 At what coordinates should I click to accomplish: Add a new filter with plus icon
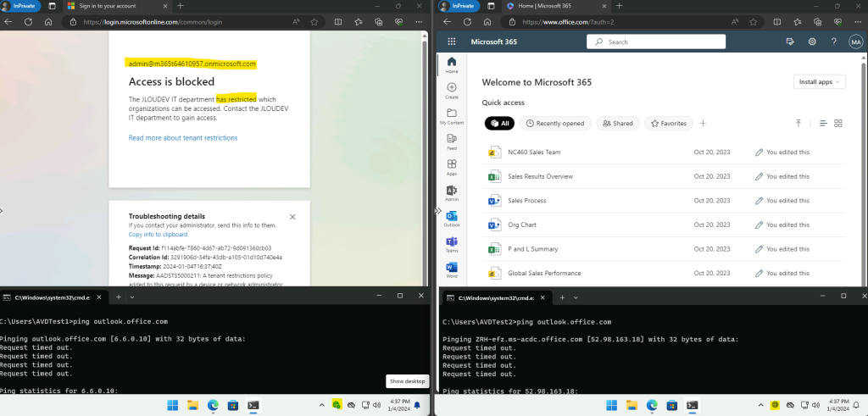(x=703, y=124)
